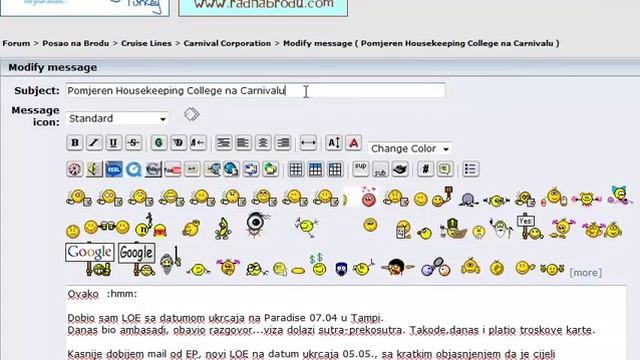Go to Forum in the breadcrumb
The image size is (640, 360).
[16, 43]
